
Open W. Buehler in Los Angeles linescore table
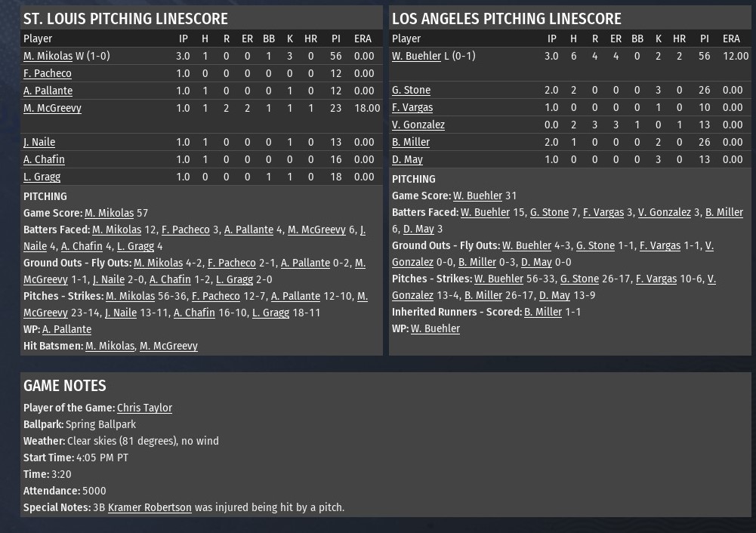[x=416, y=56]
